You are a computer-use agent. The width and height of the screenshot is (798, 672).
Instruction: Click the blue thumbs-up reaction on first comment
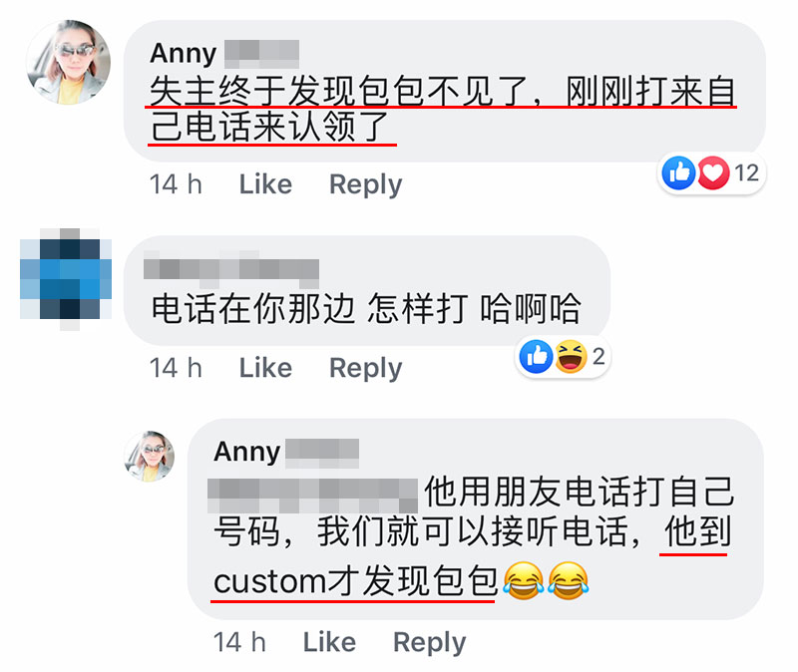[x=678, y=172]
